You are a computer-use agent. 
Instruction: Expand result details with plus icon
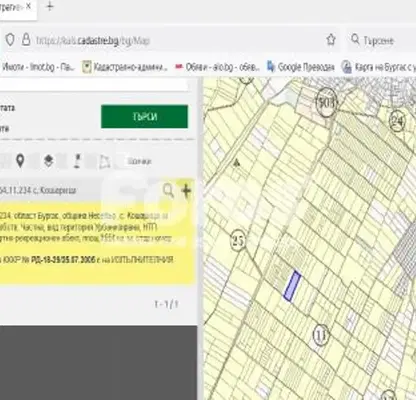[186, 191]
